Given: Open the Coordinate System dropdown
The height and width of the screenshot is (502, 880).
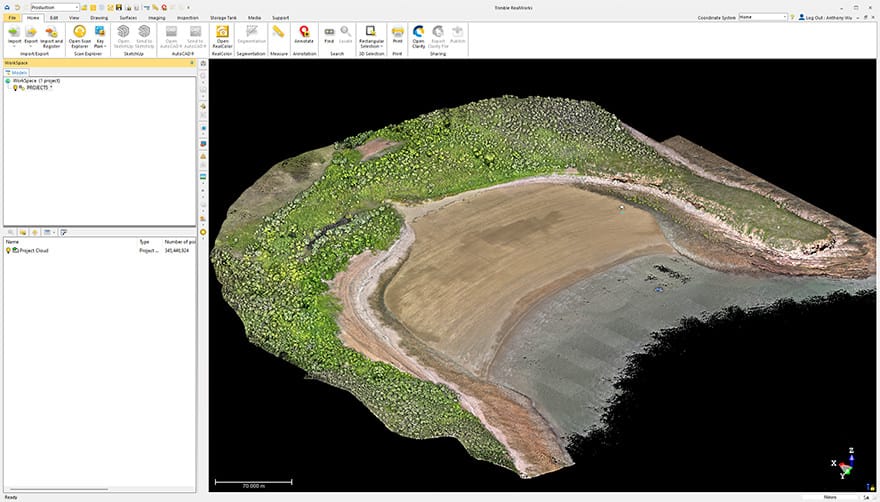Looking at the screenshot, I should (x=785, y=17).
